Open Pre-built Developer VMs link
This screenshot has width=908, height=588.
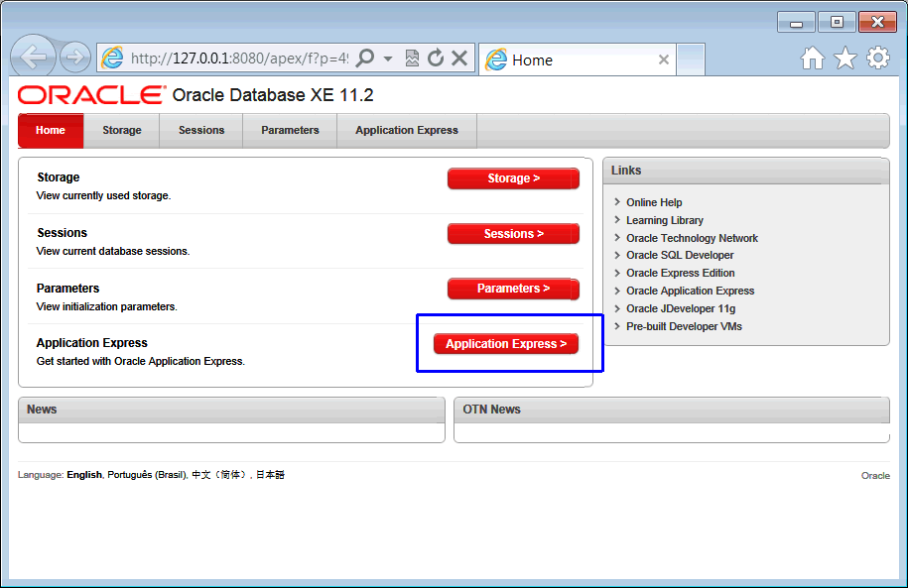(684, 326)
